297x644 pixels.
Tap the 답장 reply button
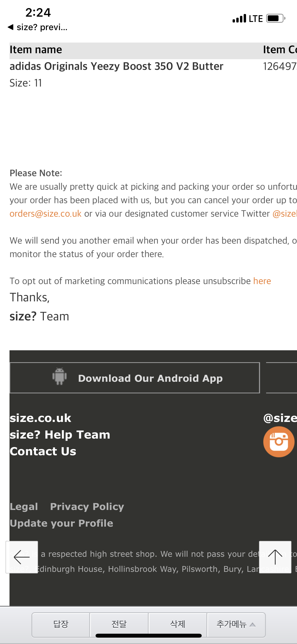click(61, 624)
